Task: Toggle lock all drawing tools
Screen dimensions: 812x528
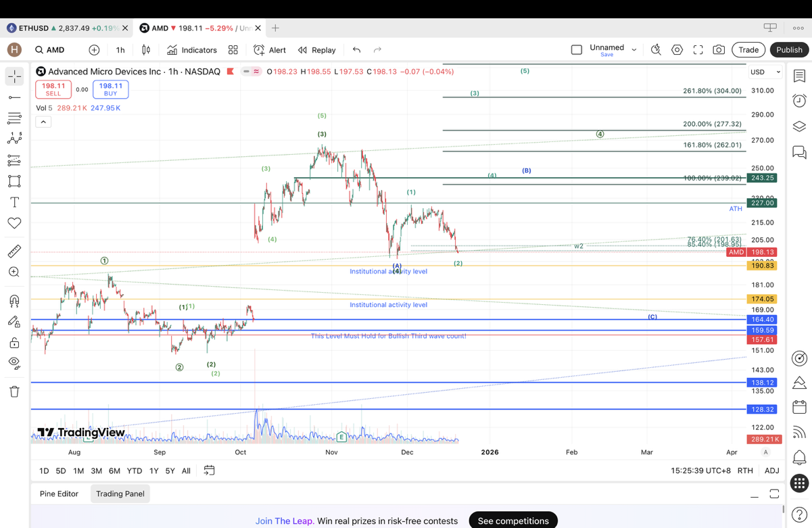Action: tap(14, 343)
